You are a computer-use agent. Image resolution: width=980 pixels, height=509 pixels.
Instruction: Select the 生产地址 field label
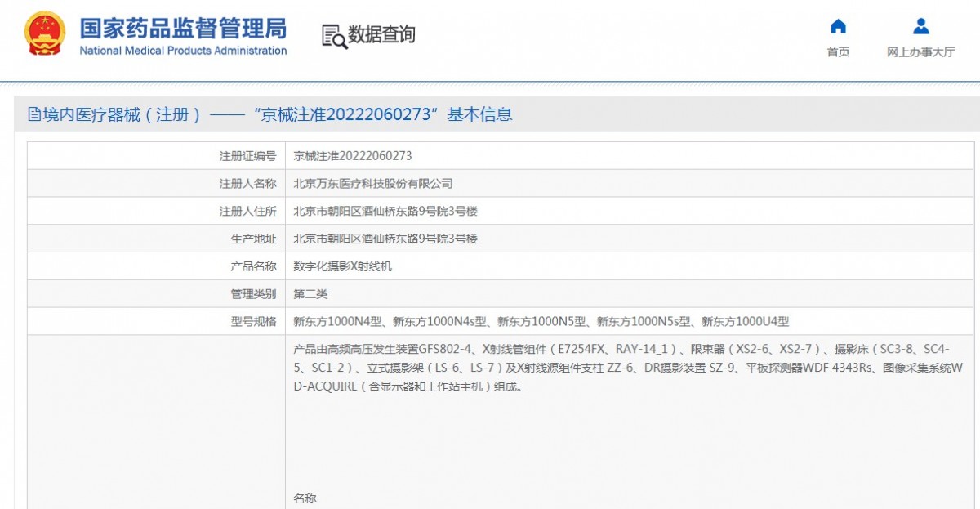(x=253, y=239)
